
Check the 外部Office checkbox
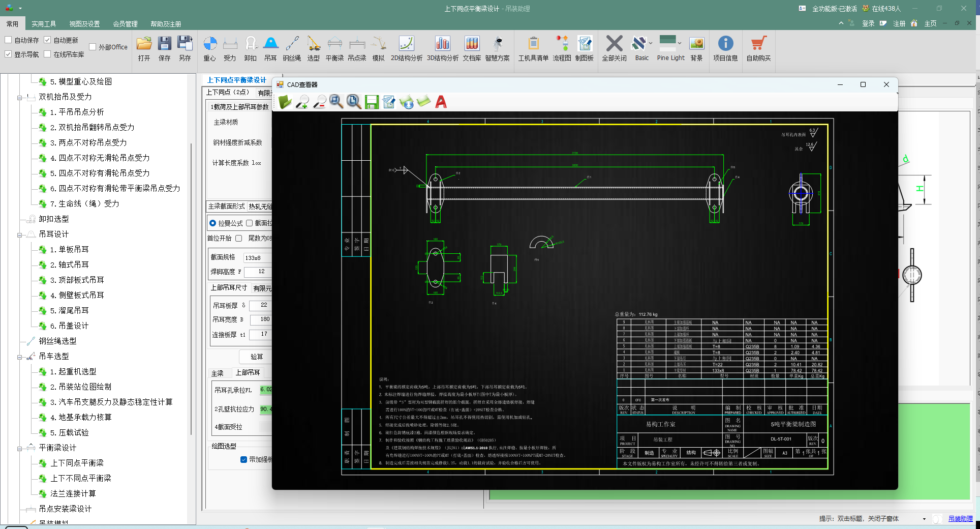point(93,47)
